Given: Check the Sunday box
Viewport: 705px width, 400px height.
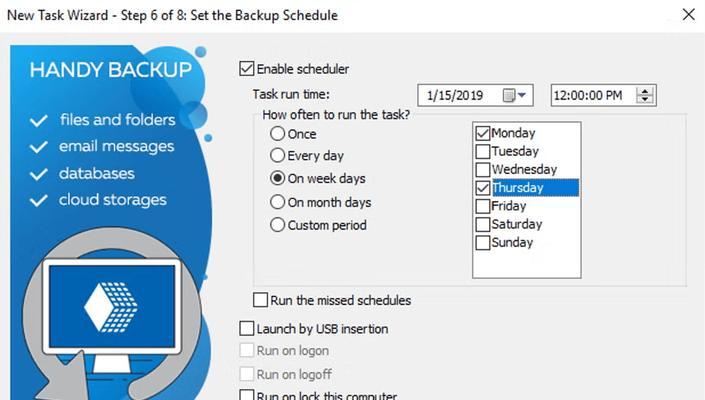Looking at the screenshot, I should (x=482, y=243).
